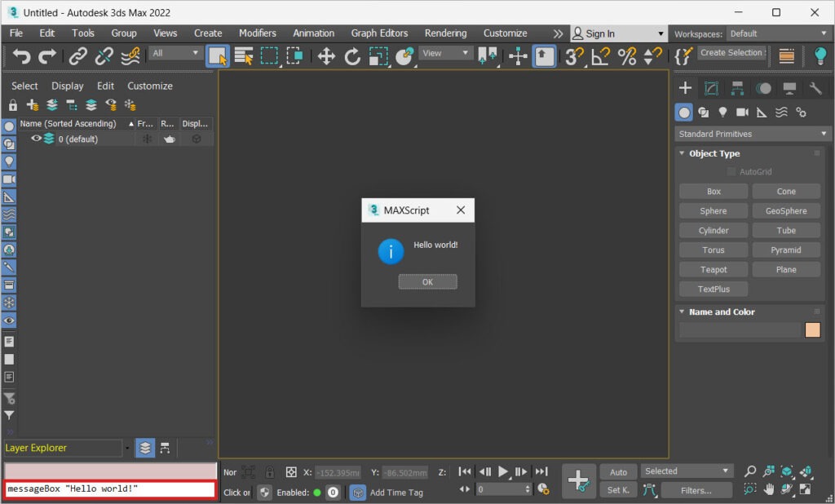The image size is (835, 504).
Task: Click the GeoSphere primitive button
Action: pyautogui.click(x=786, y=211)
